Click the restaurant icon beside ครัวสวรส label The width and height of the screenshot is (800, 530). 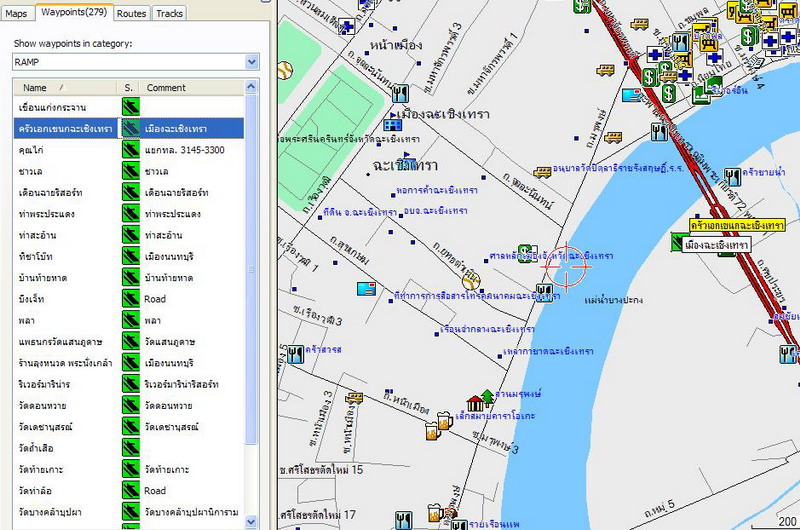coord(294,352)
